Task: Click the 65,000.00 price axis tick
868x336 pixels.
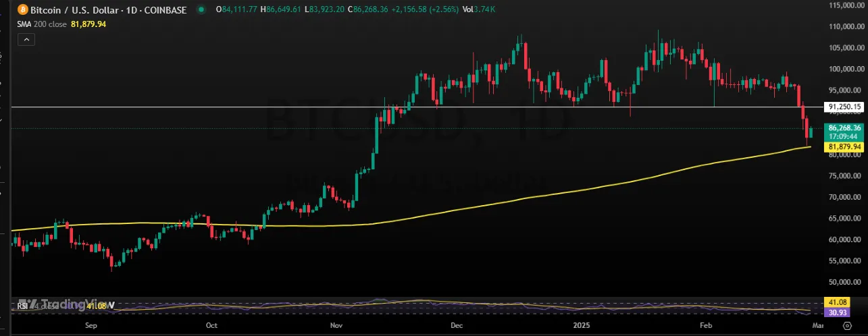Action: pos(846,219)
